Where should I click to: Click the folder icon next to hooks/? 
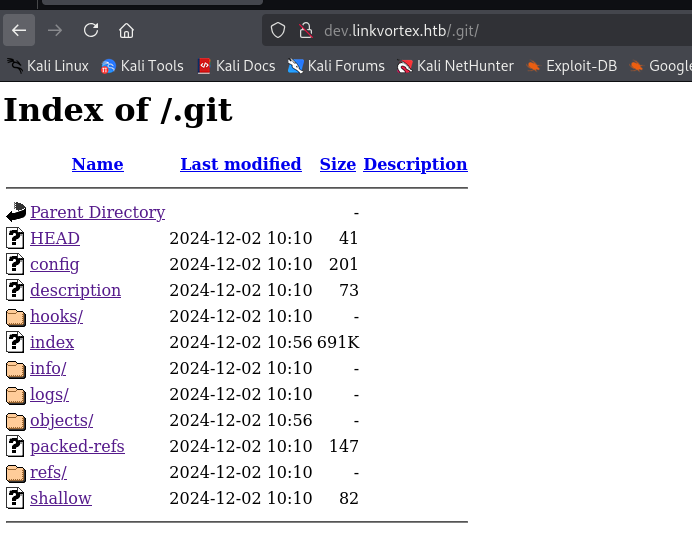pyautogui.click(x=16, y=317)
